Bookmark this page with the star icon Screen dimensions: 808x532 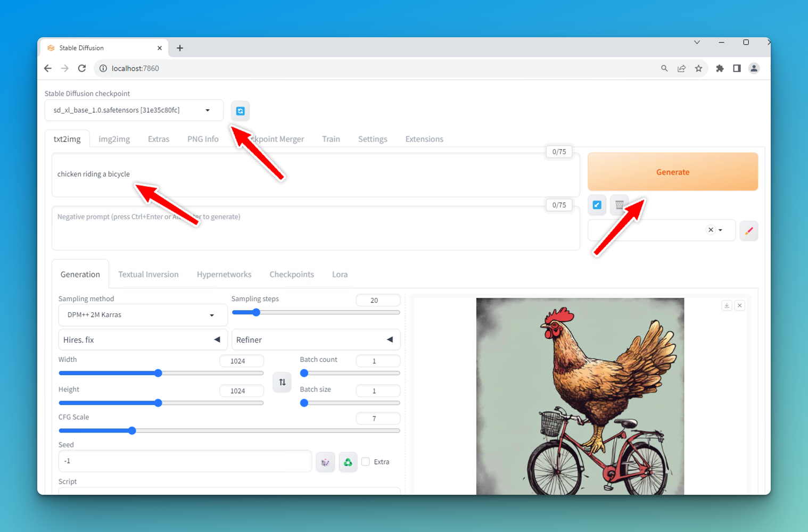point(698,69)
